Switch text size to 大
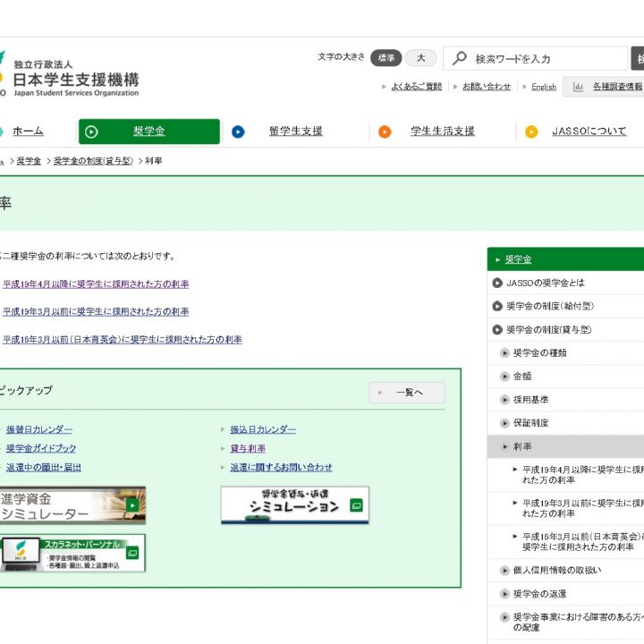This screenshot has width=644, height=644. [420, 58]
